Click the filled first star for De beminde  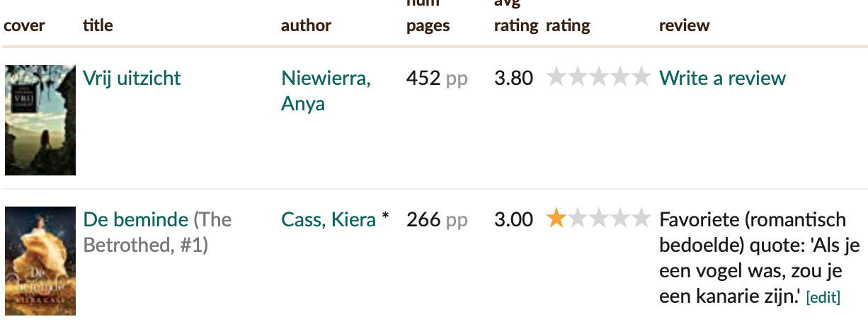click(556, 219)
